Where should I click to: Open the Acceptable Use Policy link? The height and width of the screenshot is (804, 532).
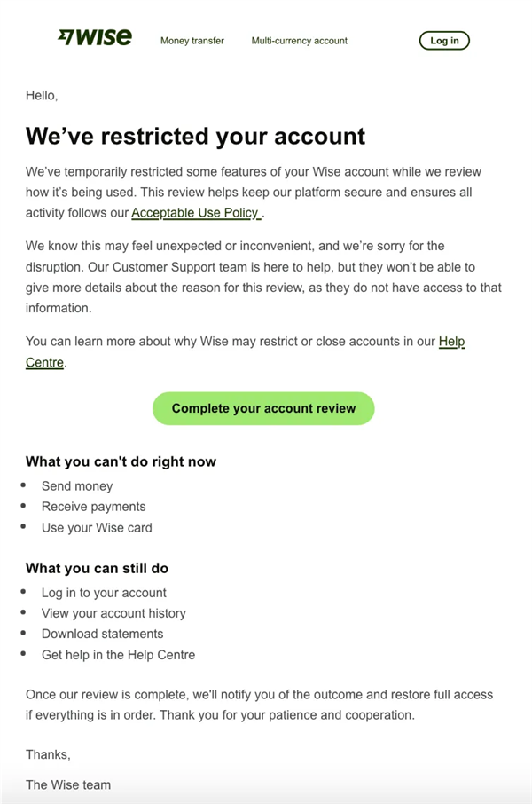point(196,213)
